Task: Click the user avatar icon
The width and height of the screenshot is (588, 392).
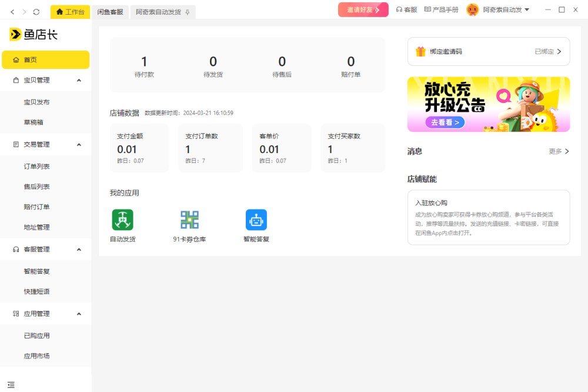Action: [x=472, y=10]
